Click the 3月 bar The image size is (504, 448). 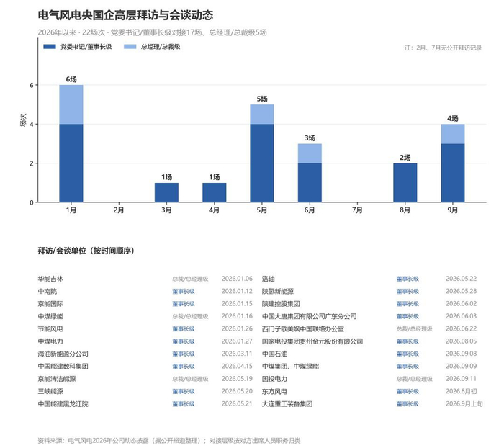point(166,192)
